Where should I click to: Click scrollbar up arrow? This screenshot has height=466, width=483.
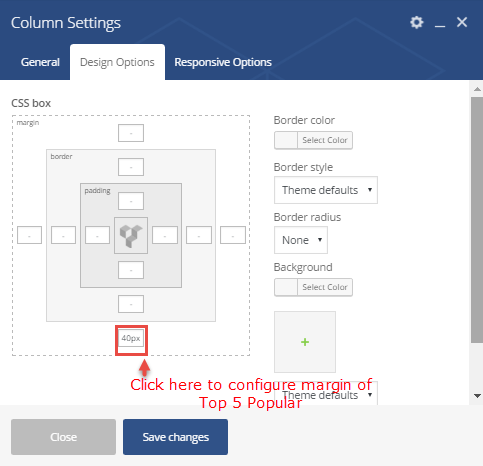[x=477, y=89]
